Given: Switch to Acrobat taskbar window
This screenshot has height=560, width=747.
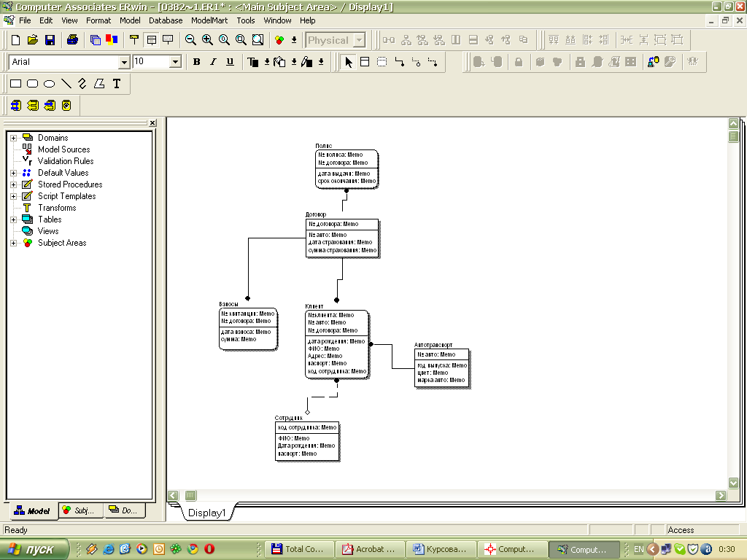Looking at the screenshot, I should point(370,549).
